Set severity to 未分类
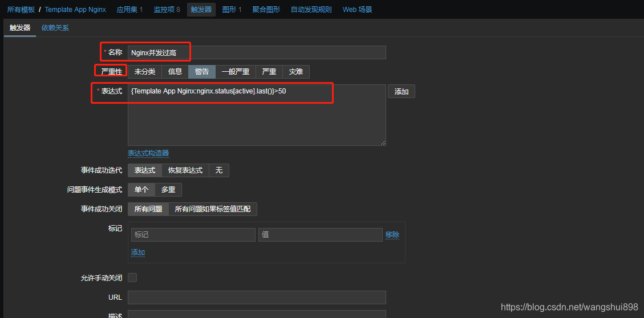Viewport: 644px width, 318px height. point(144,72)
